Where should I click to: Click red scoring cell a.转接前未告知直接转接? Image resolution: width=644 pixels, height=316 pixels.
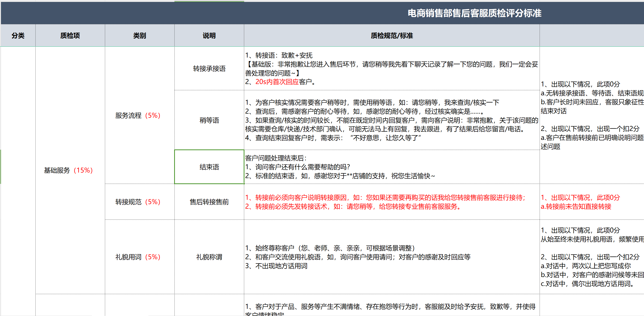tap(592, 202)
